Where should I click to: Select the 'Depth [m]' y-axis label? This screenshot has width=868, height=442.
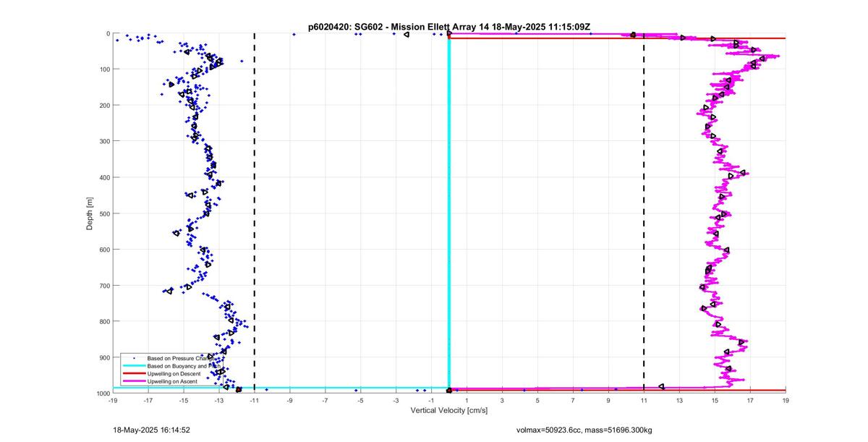pos(90,213)
